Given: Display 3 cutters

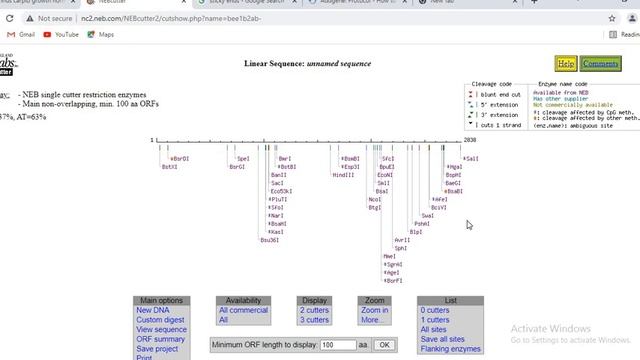Looking at the screenshot, I should 314,320.
